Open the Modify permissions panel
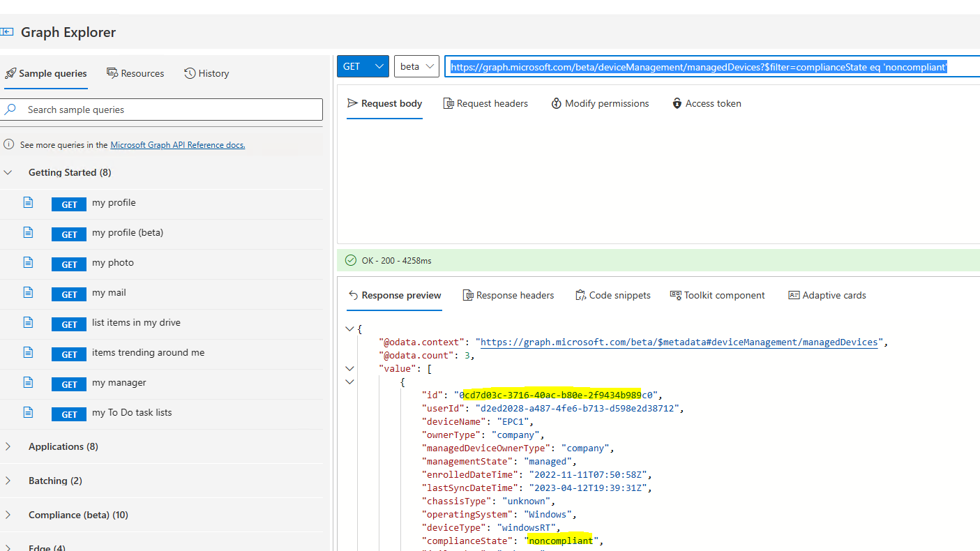 [599, 103]
